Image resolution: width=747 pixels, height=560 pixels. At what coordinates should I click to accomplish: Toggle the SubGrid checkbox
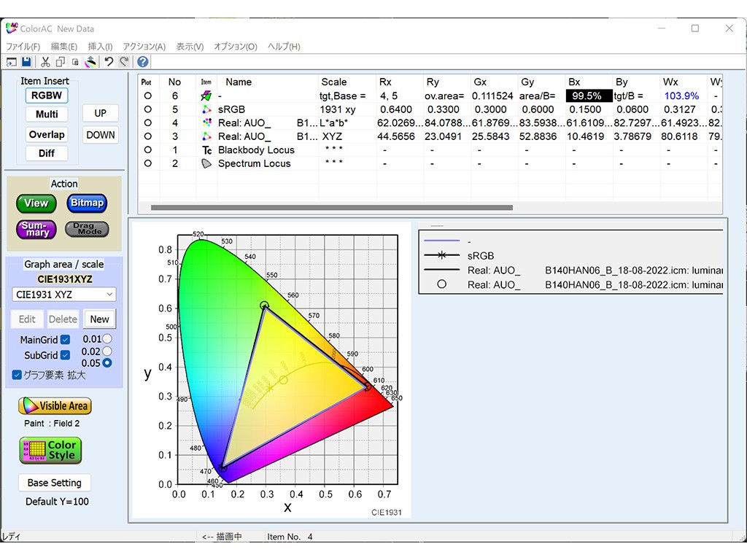click(66, 355)
